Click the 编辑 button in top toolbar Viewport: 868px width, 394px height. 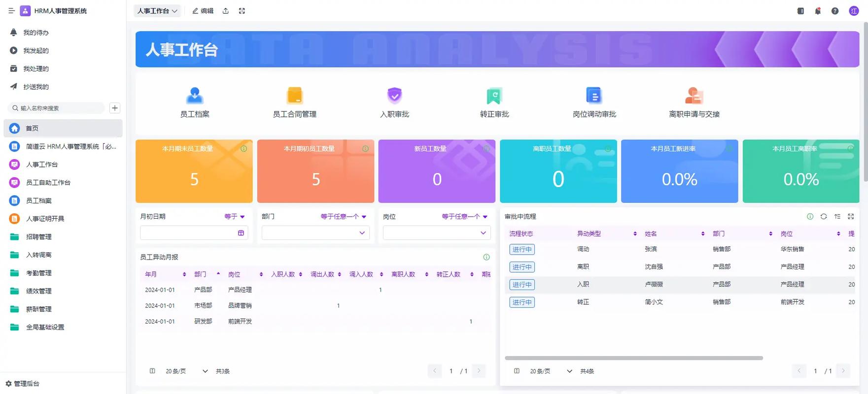203,11
